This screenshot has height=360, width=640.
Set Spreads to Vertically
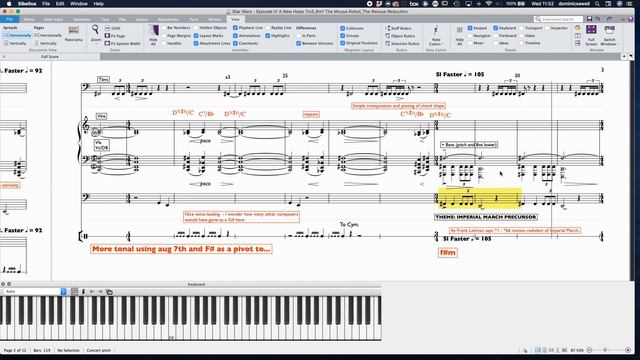15,43
